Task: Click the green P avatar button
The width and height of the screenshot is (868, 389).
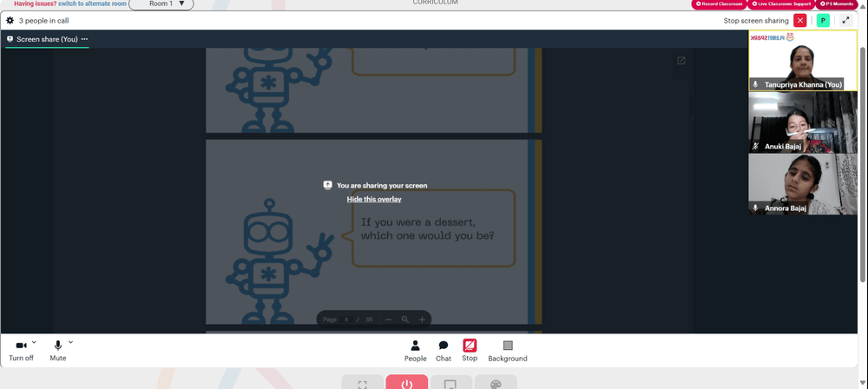Action: [x=823, y=21]
